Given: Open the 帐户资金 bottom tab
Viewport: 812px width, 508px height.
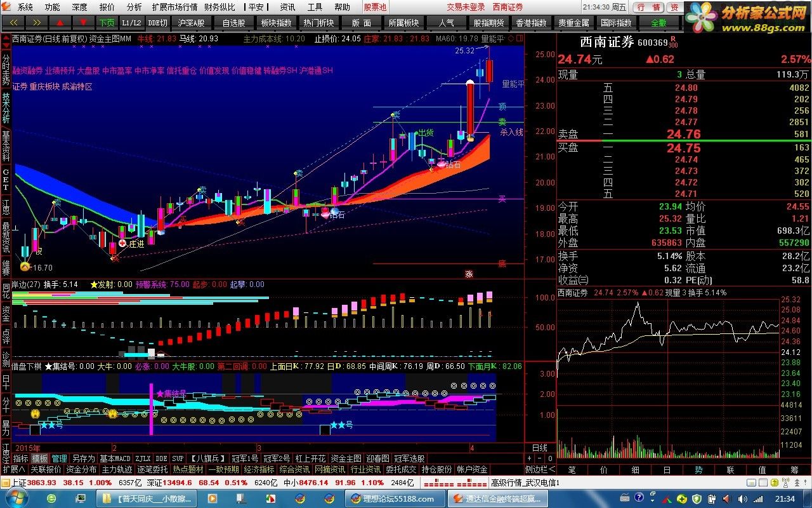Looking at the screenshot, I should pos(472,469).
